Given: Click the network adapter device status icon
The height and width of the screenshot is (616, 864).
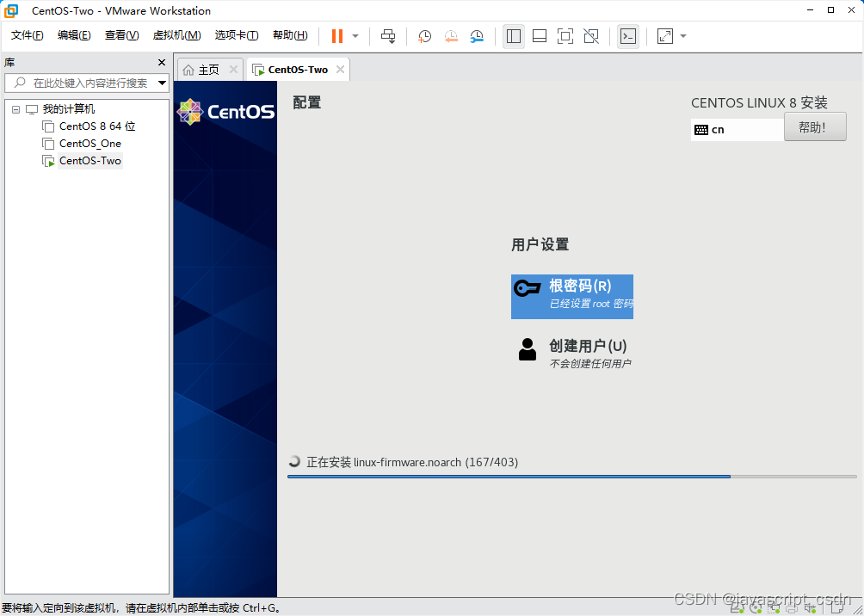Looking at the screenshot, I should pos(773,607).
